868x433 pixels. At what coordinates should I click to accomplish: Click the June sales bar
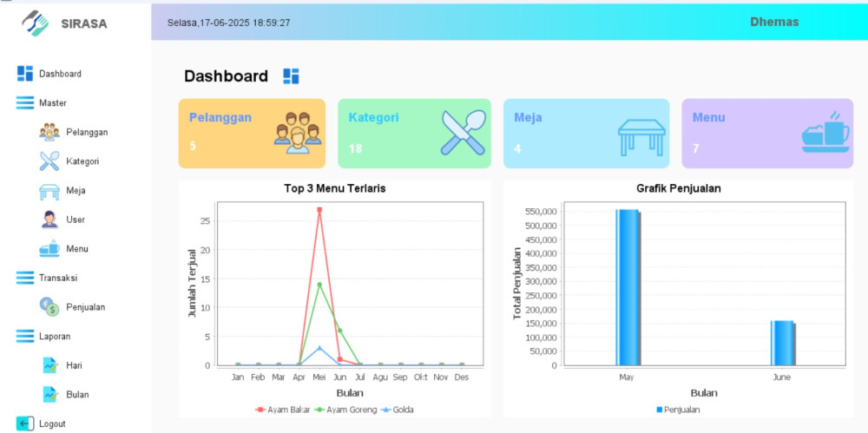[x=783, y=343]
